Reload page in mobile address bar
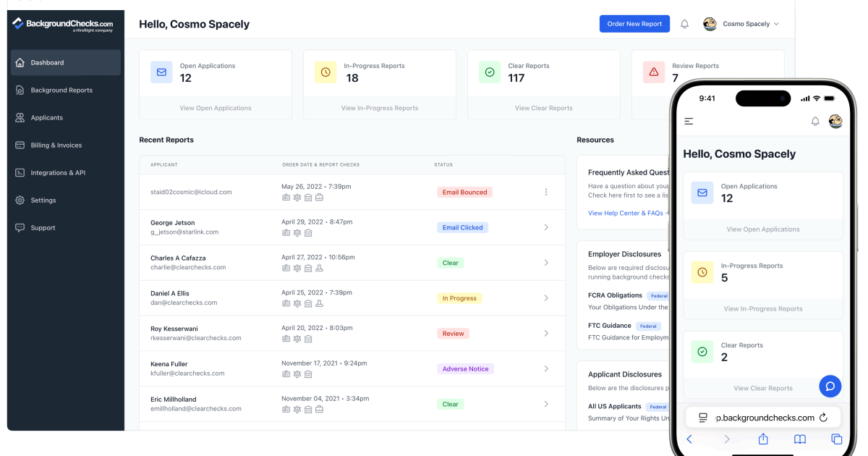868x456 pixels. [822, 418]
